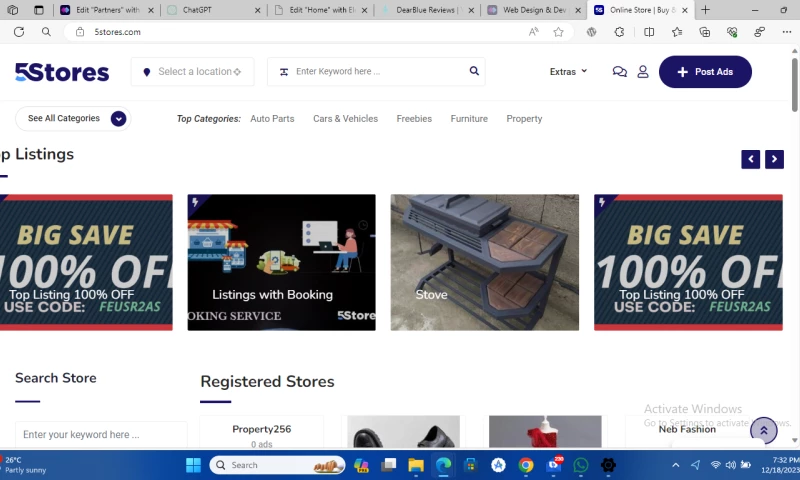Open the shoes store thumbnail
This screenshot has height=480, width=800.
404,432
